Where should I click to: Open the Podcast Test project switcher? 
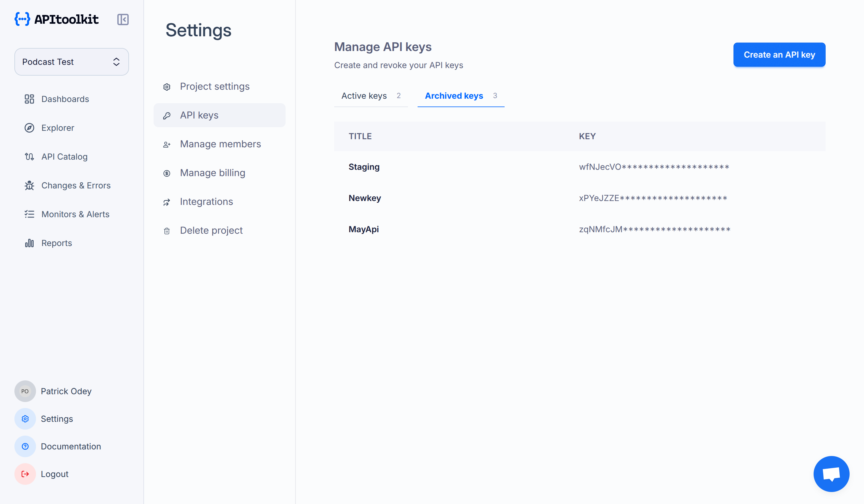tap(71, 62)
